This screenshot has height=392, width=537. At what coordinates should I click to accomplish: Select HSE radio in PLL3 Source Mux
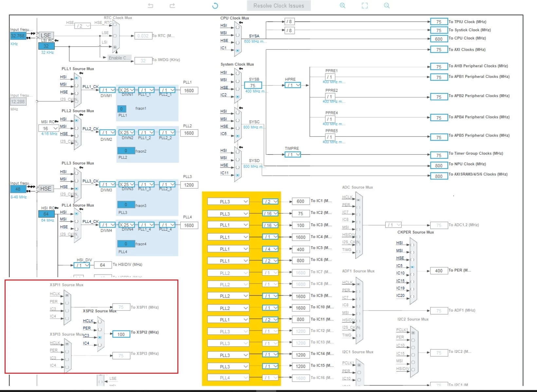point(76,188)
